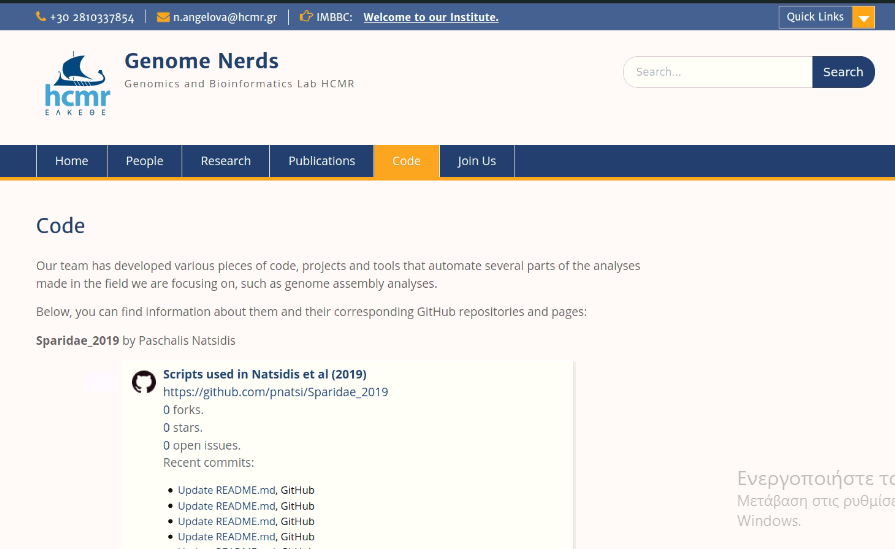Open the fourth Update README.md commit
Viewport: 895px width, 549px height.
pyautogui.click(x=227, y=537)
